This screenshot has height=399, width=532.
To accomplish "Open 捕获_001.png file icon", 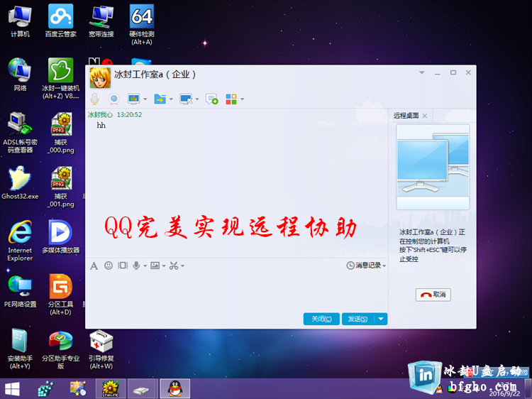I will tap(61, 187).
